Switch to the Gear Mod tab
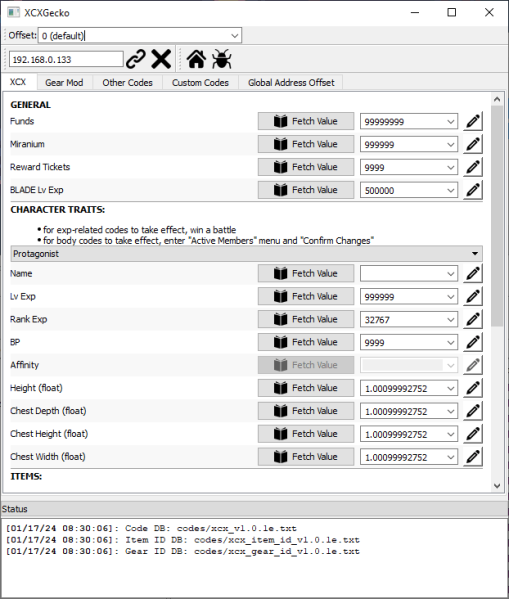Screen dimensions: 509x599 64,83
